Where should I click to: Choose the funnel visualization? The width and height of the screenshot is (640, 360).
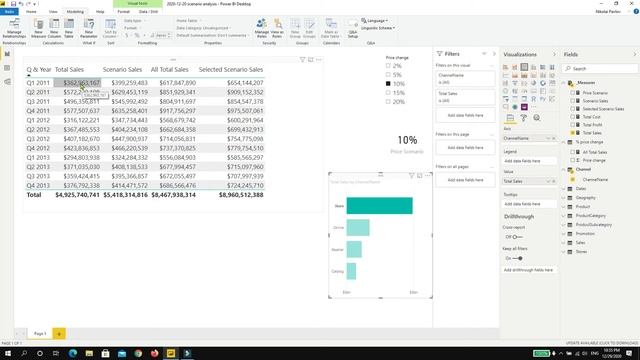pyautogui.click(x=515, y=83)
